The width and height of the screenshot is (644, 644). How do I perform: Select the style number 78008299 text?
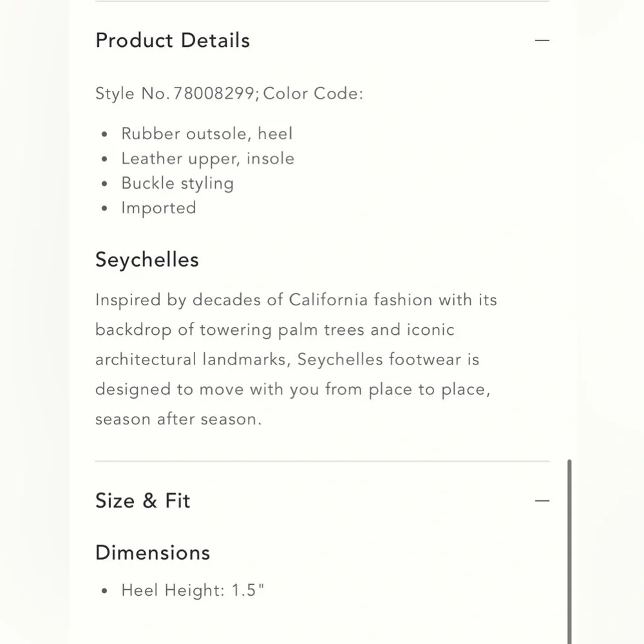click(214, 93)
